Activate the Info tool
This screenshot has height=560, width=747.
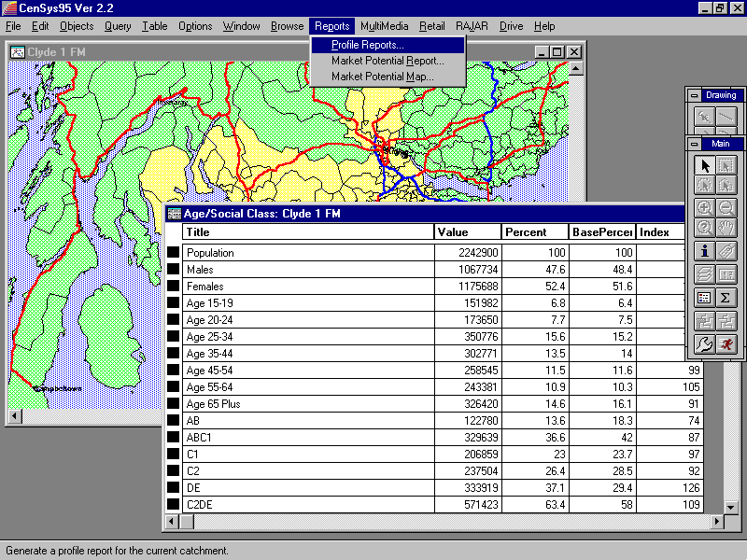tap(705, 252)
